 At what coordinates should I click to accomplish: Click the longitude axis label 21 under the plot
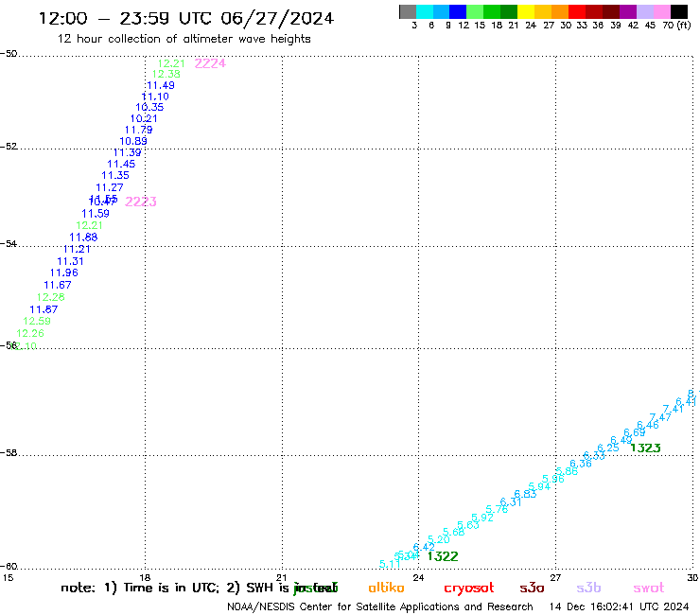(x=281, y=577)
